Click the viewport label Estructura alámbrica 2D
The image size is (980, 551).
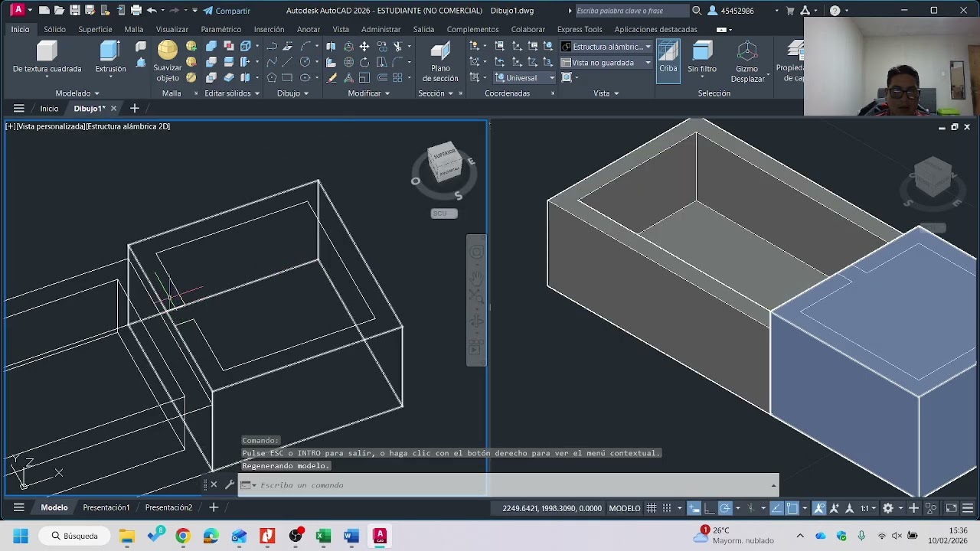point(128,126)
